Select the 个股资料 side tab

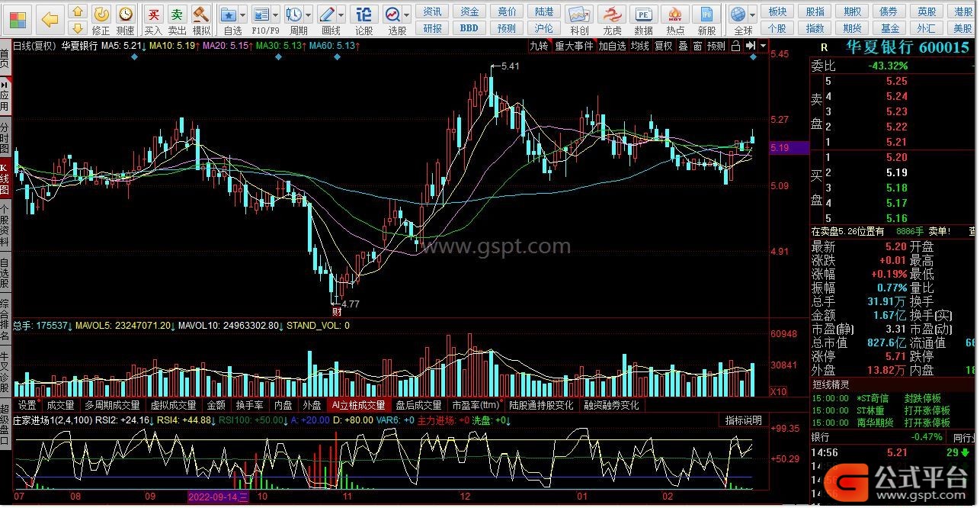point(5,227)
